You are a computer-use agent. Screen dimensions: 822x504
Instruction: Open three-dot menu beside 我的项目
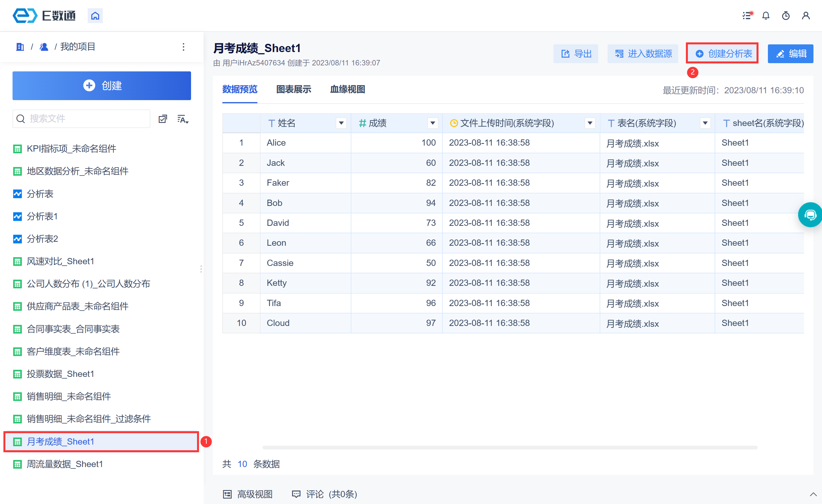coord(183,47)
